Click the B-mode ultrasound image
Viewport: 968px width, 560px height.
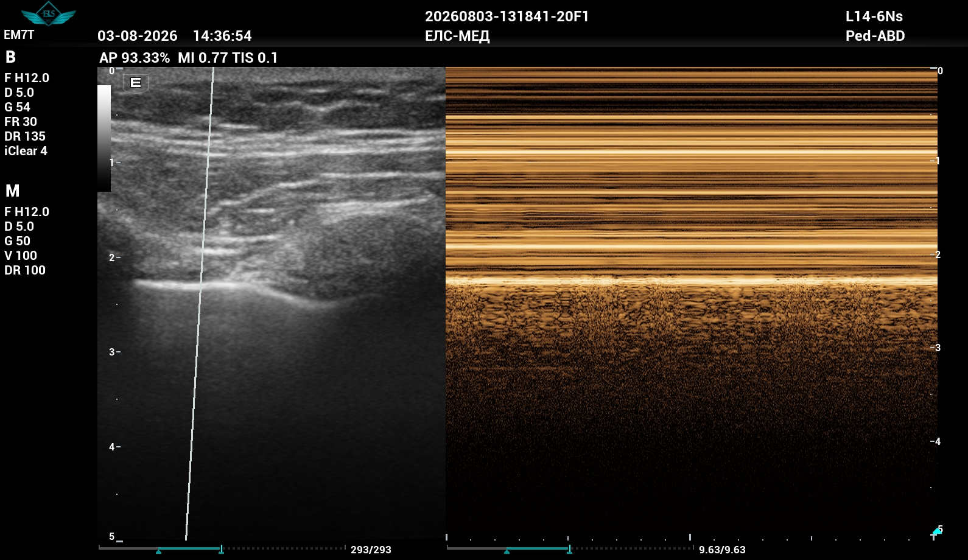(x=272, y=303)
